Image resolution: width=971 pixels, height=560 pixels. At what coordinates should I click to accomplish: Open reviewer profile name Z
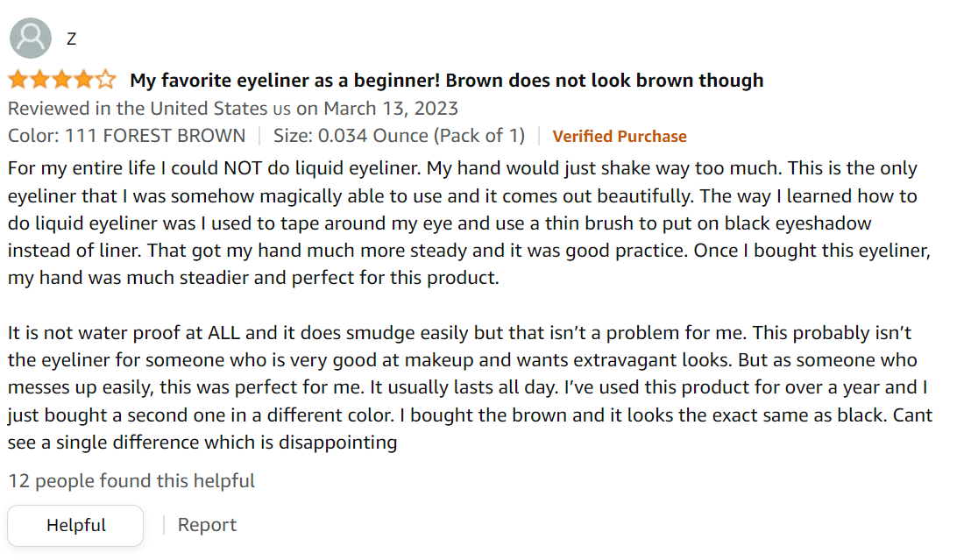click(x=71, y=39)
